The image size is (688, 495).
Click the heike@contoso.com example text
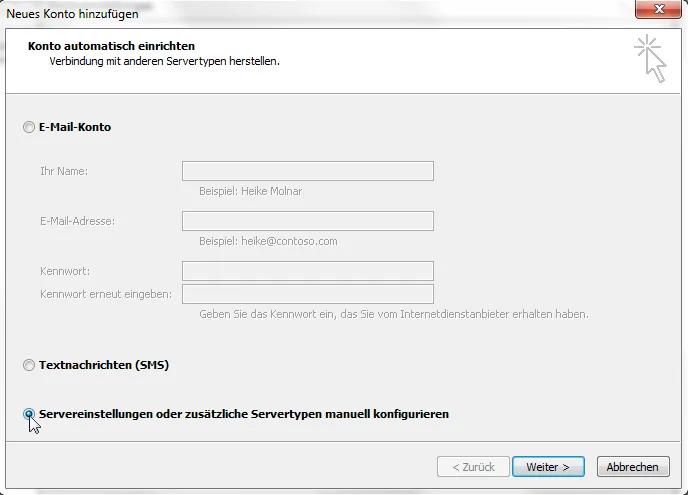point(268,241)
